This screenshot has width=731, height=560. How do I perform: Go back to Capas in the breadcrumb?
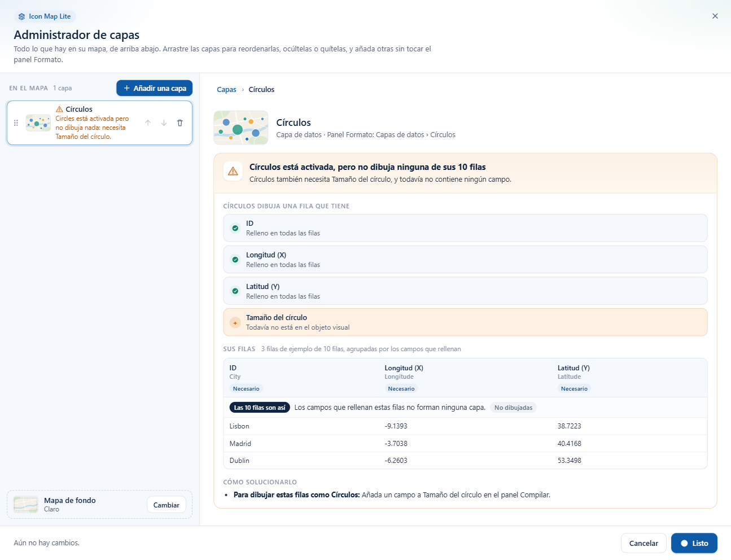coord(226,89)
